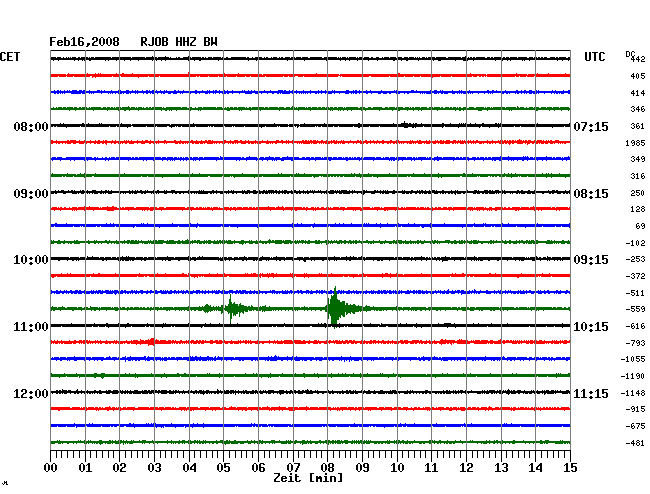The height and width of the screenshot is (494, 650).
Task: Click the x-axis minute tick label 10
Action: pos(397,468)
